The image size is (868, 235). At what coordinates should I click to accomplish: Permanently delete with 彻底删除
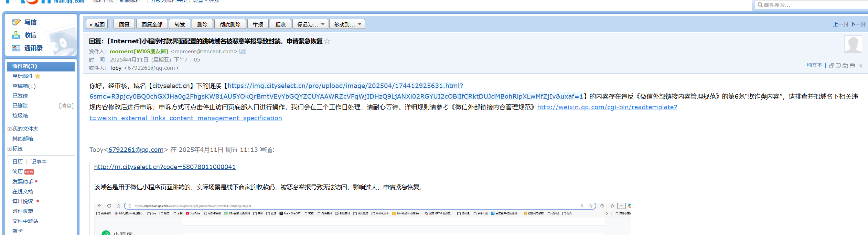tap(230, 24)
